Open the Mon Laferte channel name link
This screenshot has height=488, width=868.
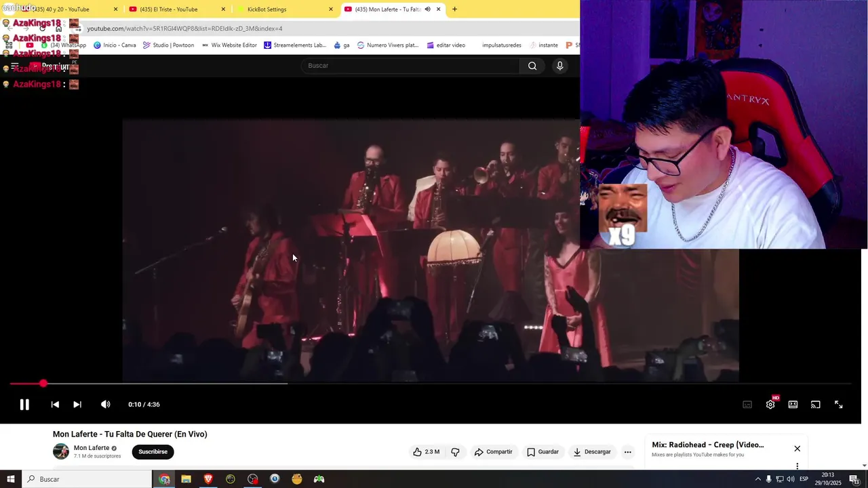pos(92,448)
